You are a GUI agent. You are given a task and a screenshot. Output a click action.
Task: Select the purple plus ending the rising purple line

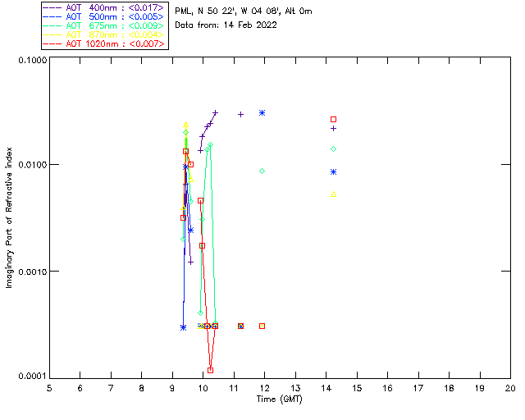[x=215, y=113]
